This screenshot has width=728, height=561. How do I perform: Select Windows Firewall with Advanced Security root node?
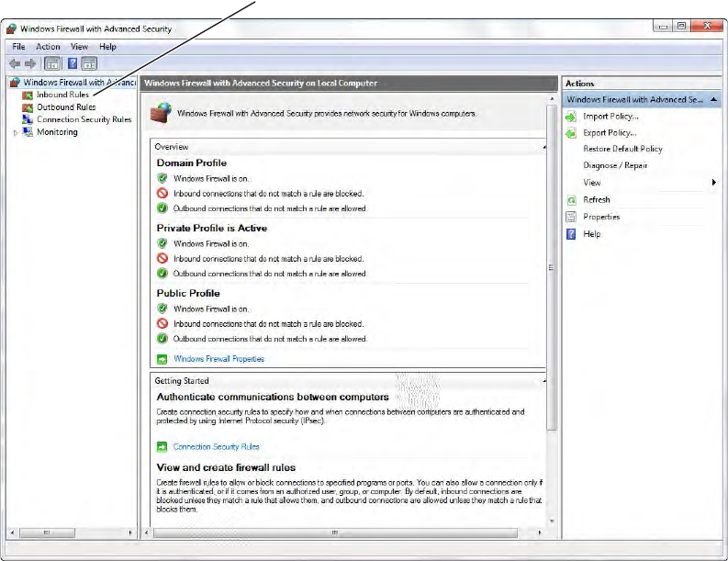[79, 83]
